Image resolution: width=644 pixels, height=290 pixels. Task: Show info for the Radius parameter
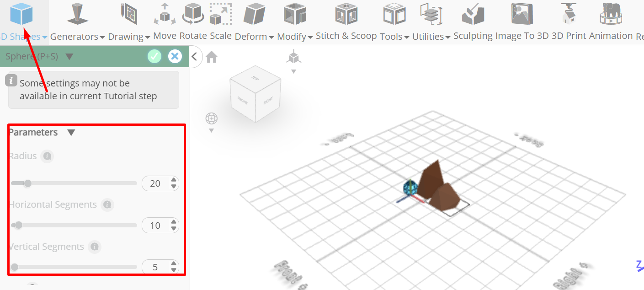click(x=47, y=156)
